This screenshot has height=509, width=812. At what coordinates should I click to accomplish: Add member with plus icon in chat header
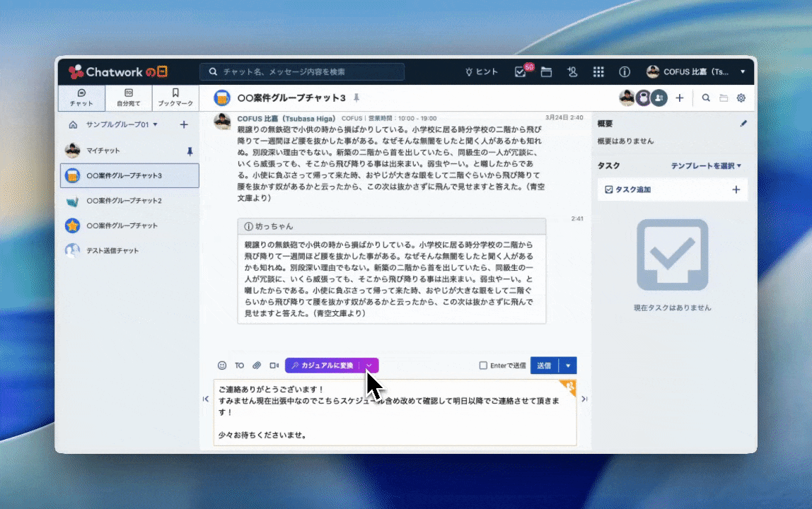tap(680, 98)
